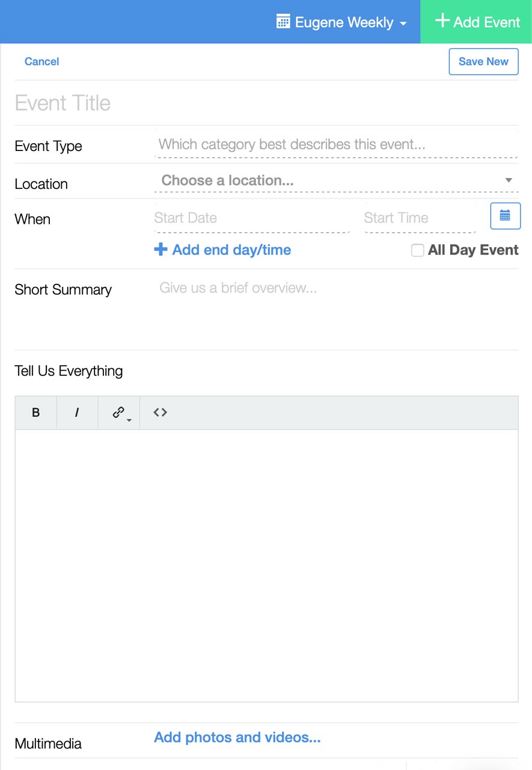Apply italic formatting in the editor toolbar

tap(77, 413)
